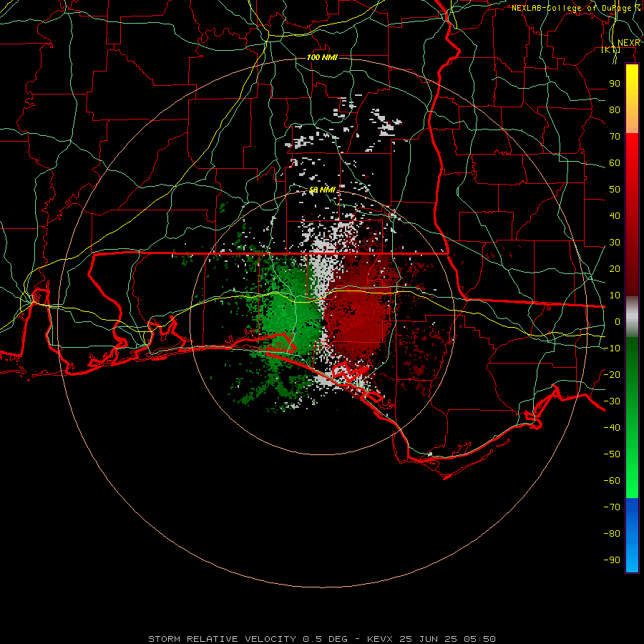The image size is (644, 644).
Task: Click the -90 value on velocity scale
Action: click(612, 560)
